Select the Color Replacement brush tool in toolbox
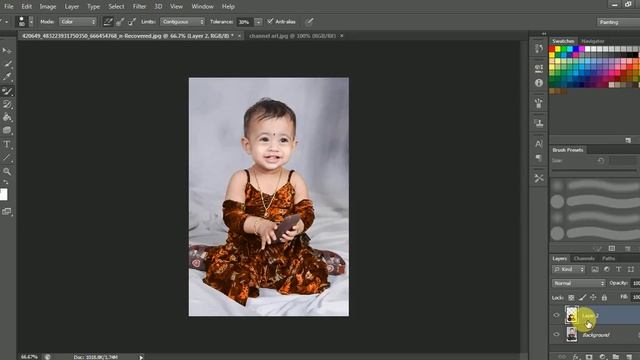 pyautogui.click(x=7, y=91)
